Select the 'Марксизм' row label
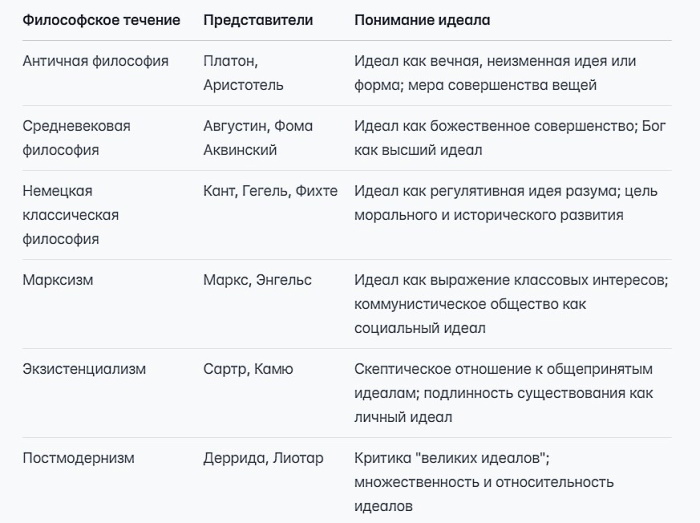The height and width of the screenshot is (523, 700). click(x=58, y=280)
